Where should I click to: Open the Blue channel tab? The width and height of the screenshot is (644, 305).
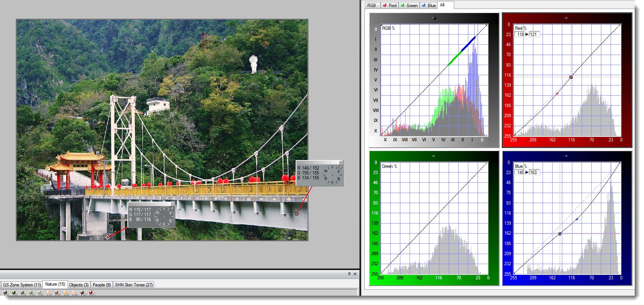(x=429, y=5)
